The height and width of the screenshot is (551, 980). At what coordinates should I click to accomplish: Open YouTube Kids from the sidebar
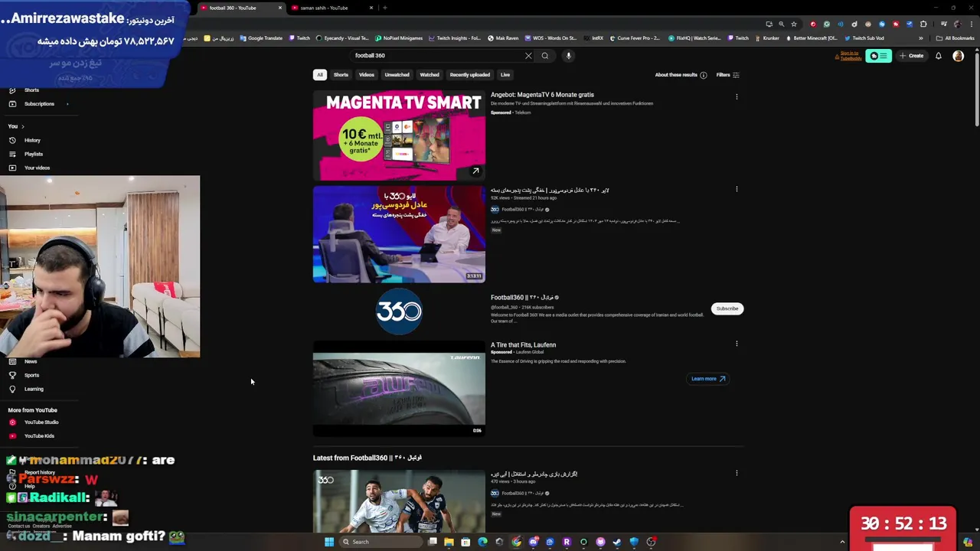click(39, 436)
